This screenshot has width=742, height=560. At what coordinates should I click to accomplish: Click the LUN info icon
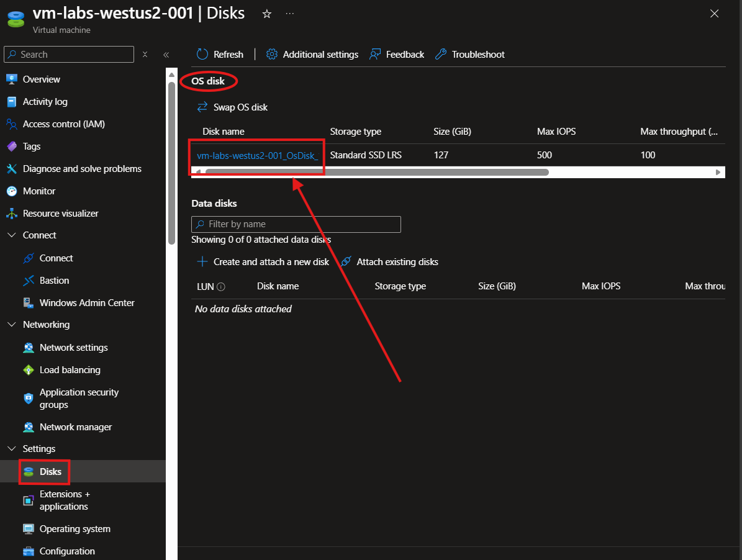coord(220,287)
